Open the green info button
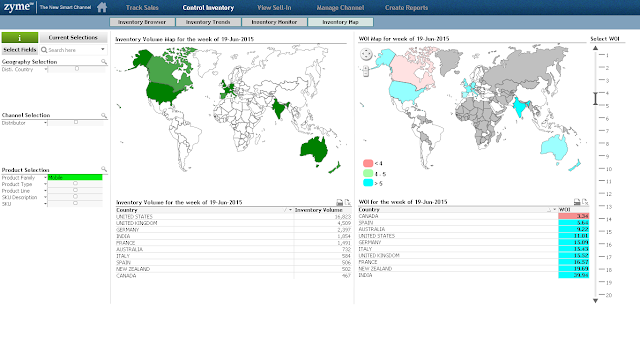Screen dimensions: 640x360 click(x=20, y=38)
